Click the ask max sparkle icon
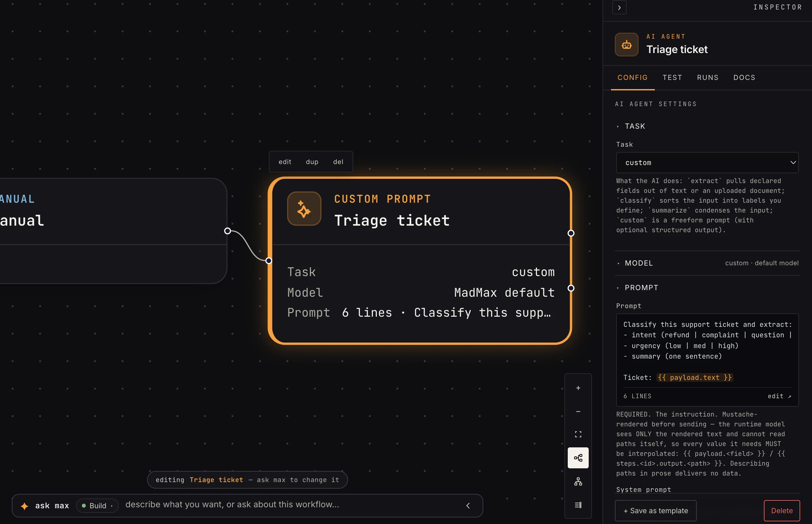 click(25, 506)
